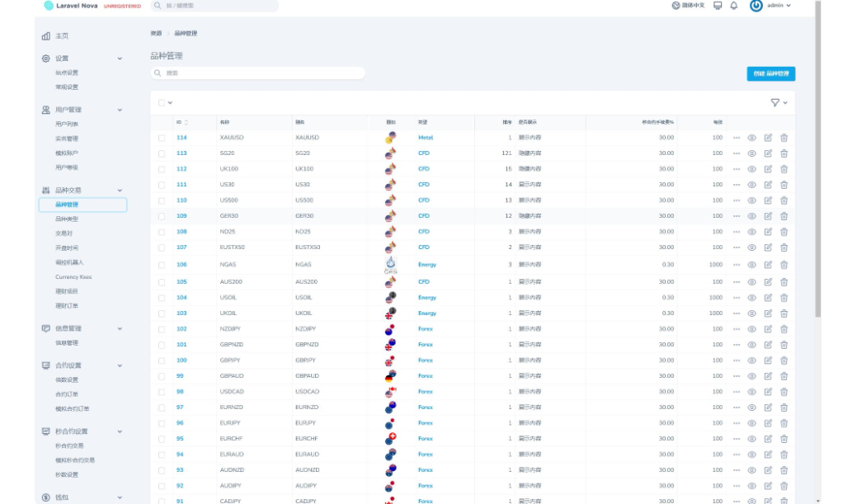857x504 pixels.
Task: Open the notifications bell icon
Action: (733, 6)
